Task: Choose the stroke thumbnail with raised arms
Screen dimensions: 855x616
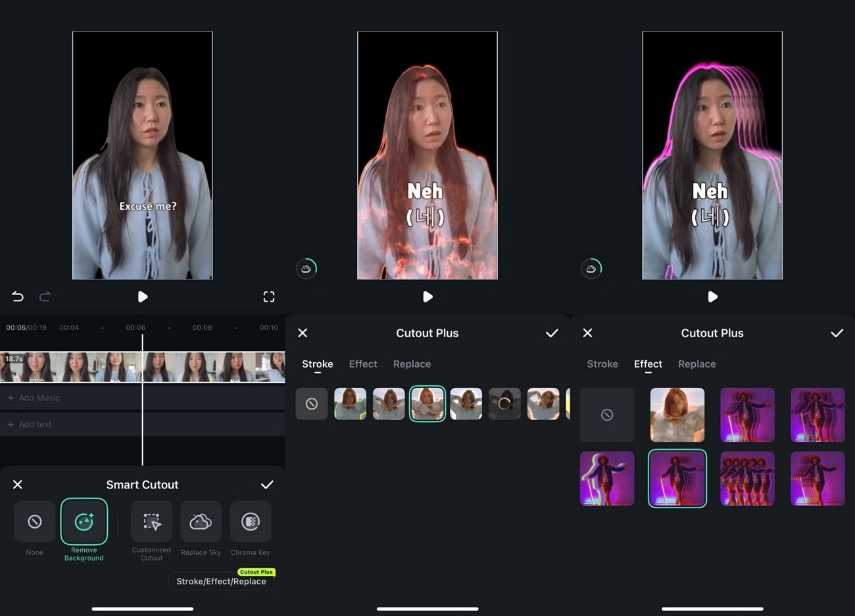Action: tap(543, 404)
